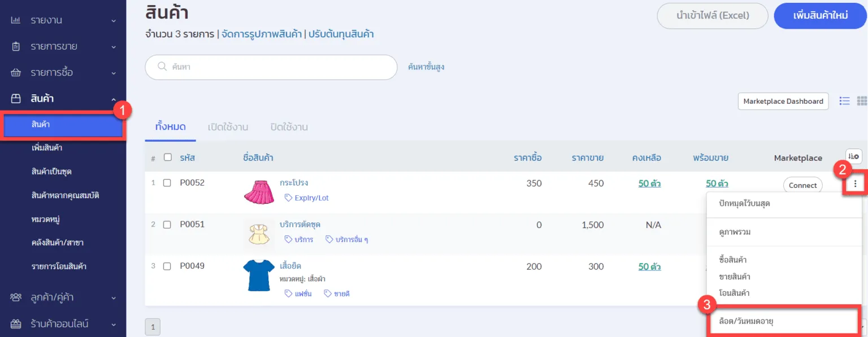This screenshot has width=868, height=337.
Task: Click the three-dot menu for P0052
Action: (x=856, y=184)
